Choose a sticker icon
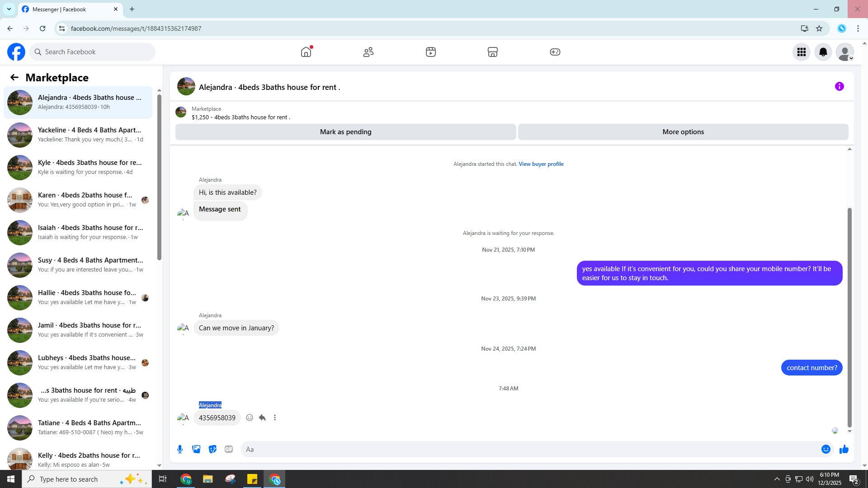 [212, 449]
